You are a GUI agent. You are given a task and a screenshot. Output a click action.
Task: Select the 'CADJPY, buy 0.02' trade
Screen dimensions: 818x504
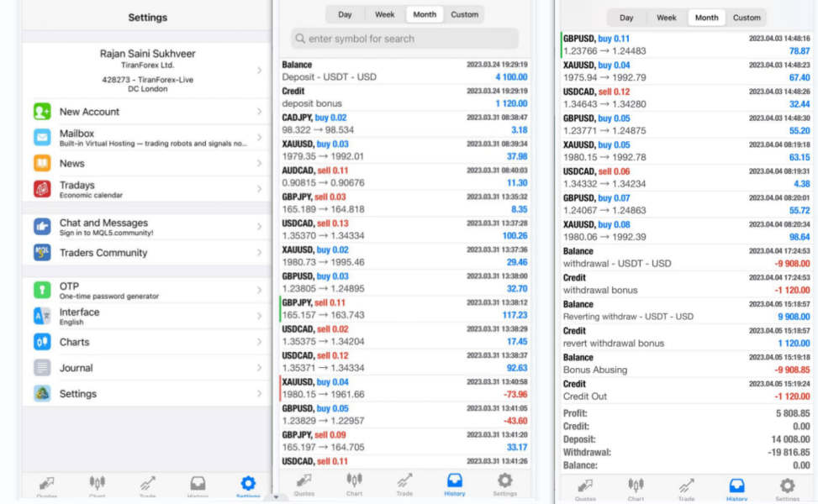[x=405, y=124]
